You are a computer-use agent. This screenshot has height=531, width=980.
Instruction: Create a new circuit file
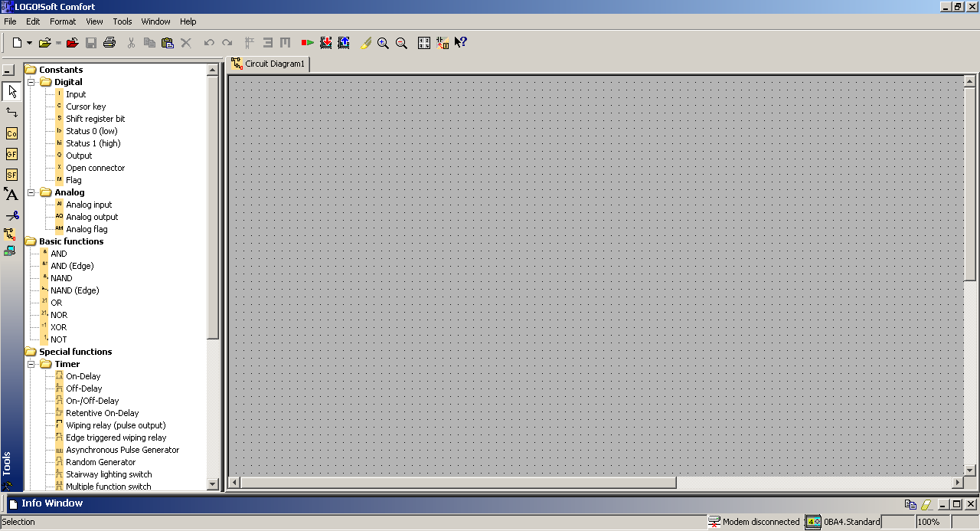[17, 43]
